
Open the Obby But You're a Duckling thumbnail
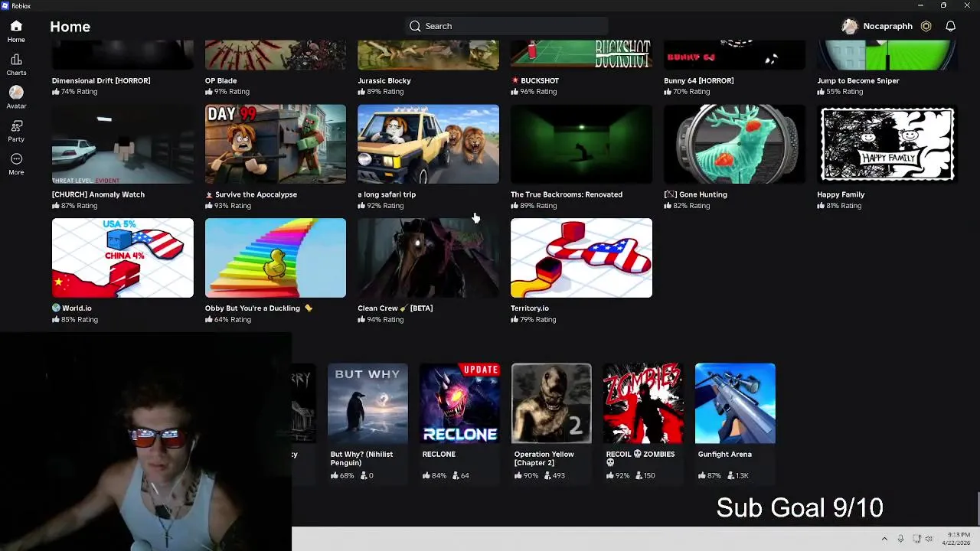click(x=276, y=258)
